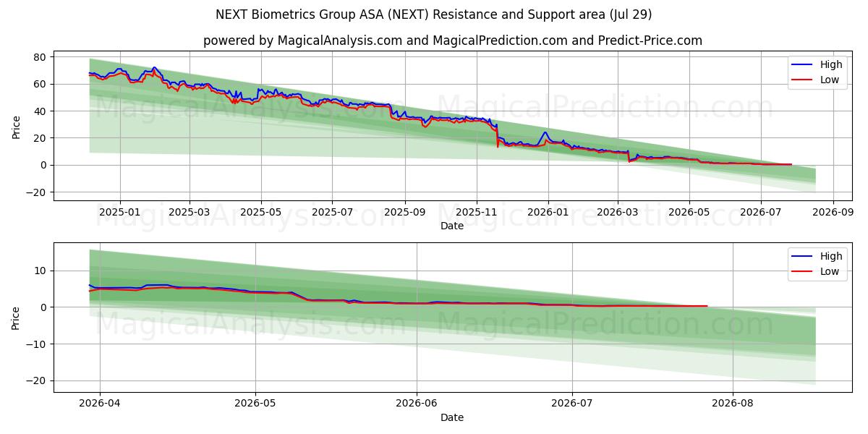Click the 2026-07 tick label on top chart
868x434 pixels.
click(760, 212)
